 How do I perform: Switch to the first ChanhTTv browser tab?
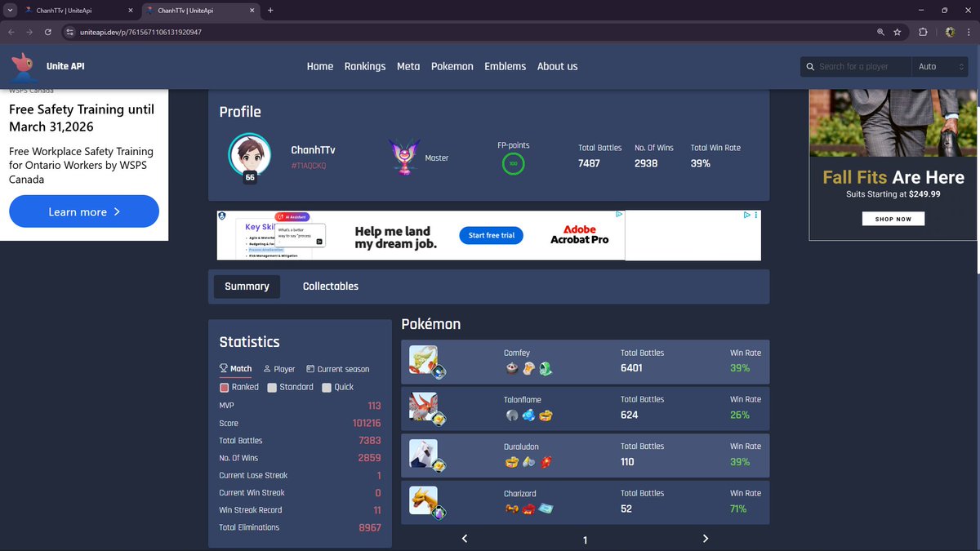point(78,11)
